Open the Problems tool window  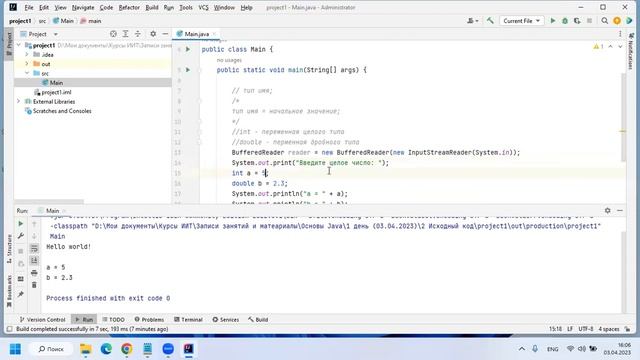149,319
